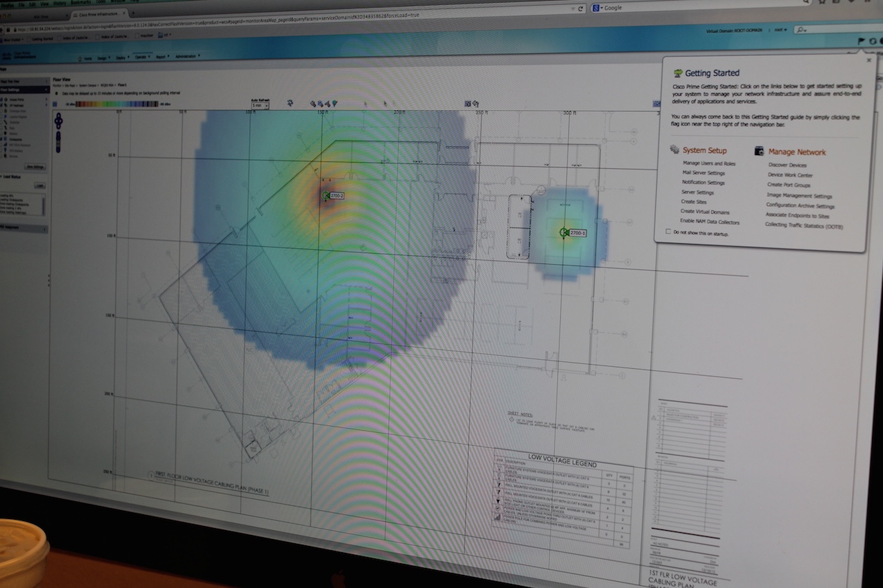
Task: Click the dBm heatmap color scale
Action: [x=117, y=104]
